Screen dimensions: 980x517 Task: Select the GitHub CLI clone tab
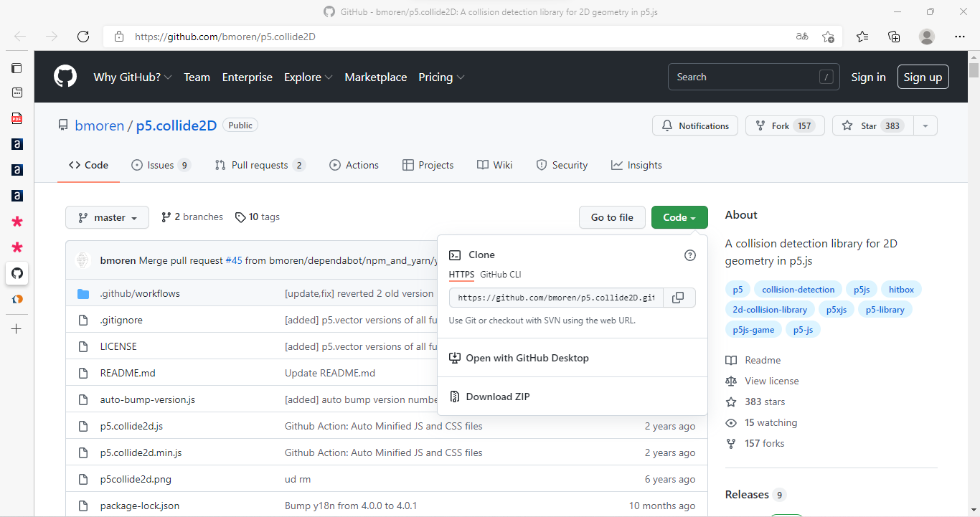pyautogui.click(x=501, y=274)
